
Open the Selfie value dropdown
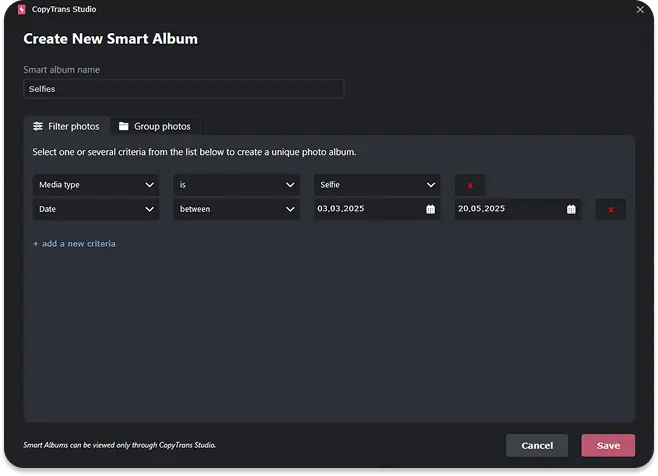377,185
